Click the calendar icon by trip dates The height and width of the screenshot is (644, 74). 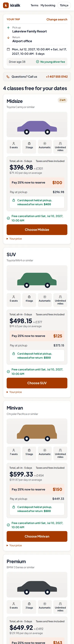[x=8, y=49]
